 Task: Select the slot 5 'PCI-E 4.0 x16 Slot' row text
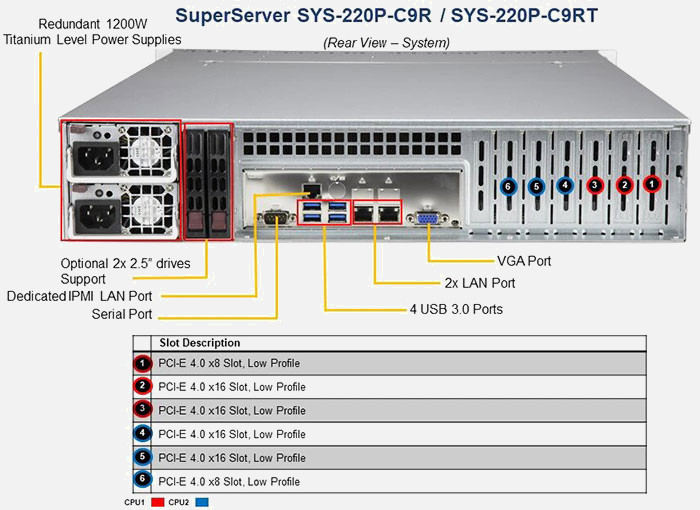click(x=232, y=458)
